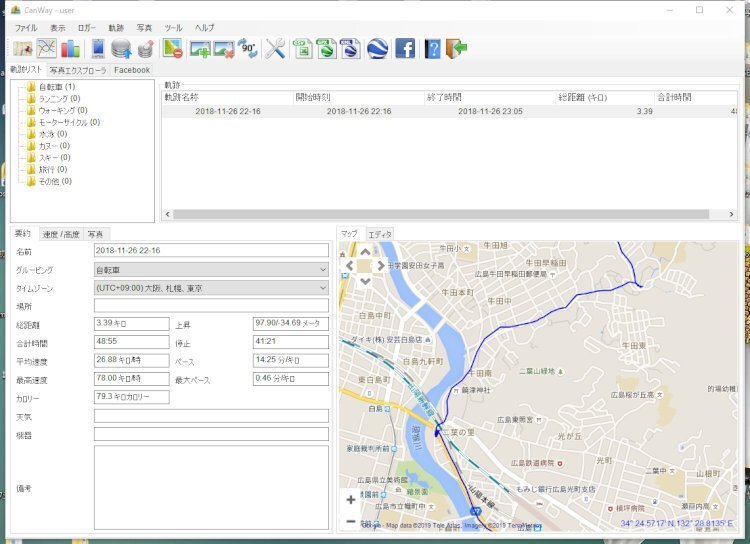Zoom out the map with minus button
750x544 pixels.
[350, 521]
